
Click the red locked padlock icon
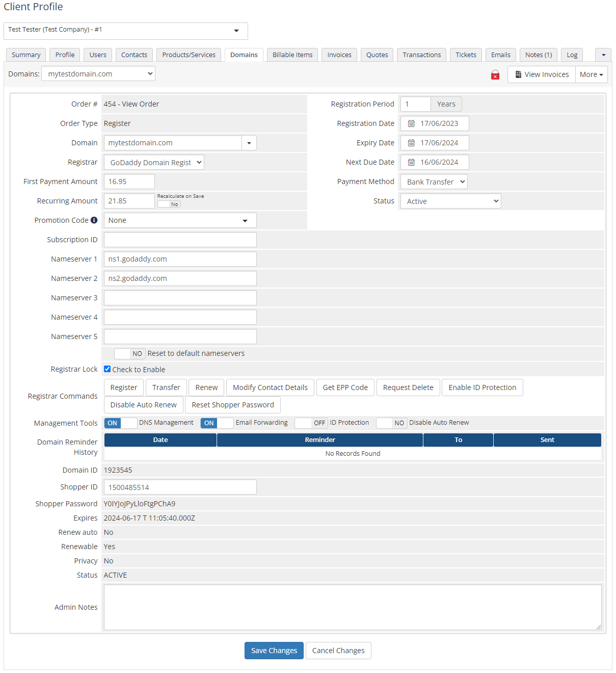495,74
